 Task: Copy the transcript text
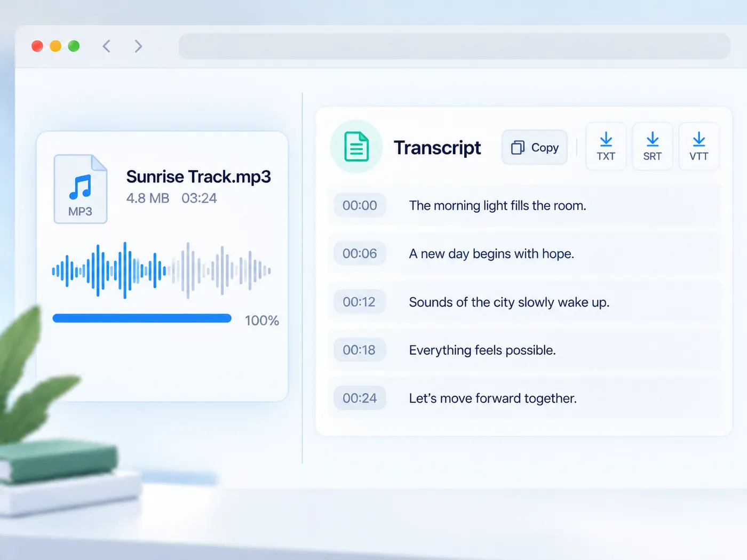[535, 147]
